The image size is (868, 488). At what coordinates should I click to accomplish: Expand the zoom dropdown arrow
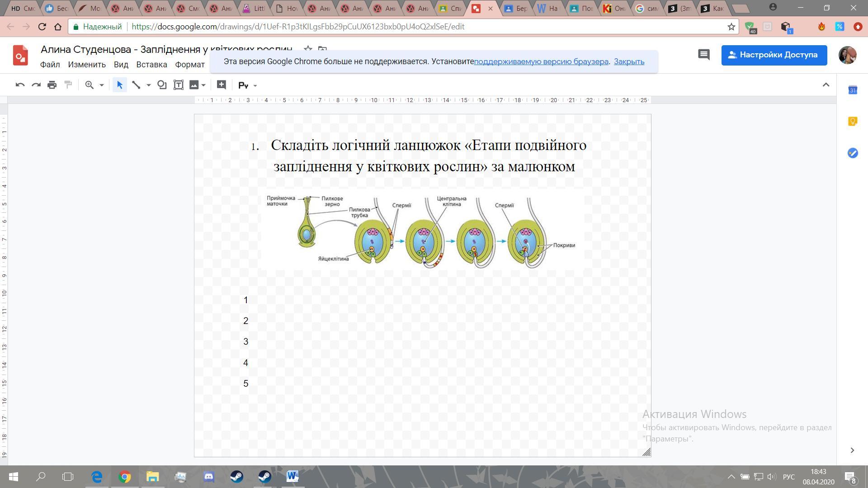tap(102, 85)
